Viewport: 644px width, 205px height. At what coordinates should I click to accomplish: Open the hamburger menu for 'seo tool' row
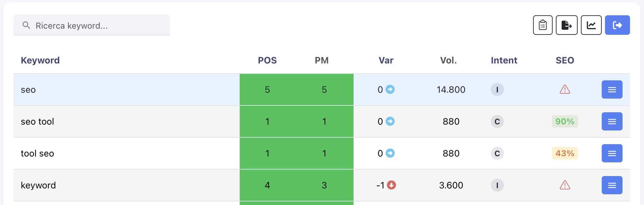[612, 121]
